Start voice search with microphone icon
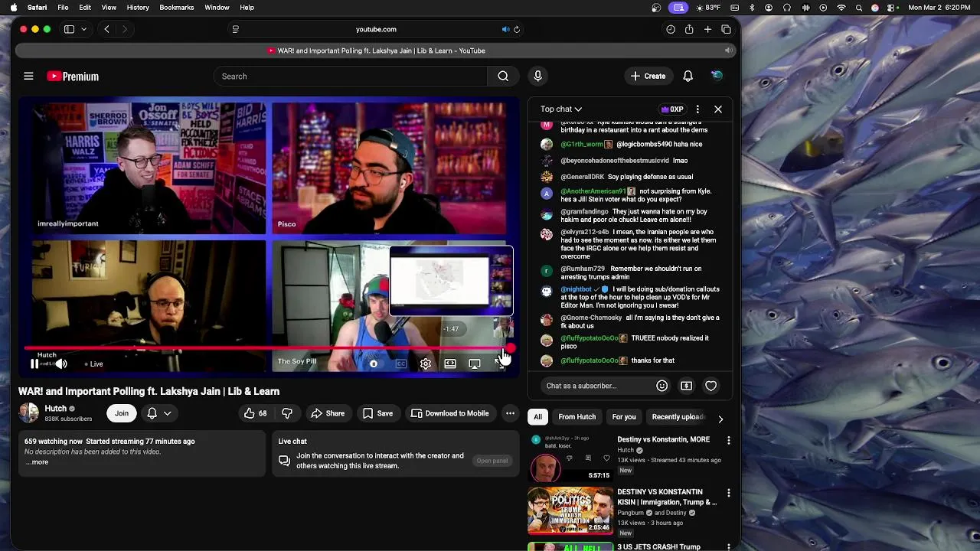 coord(537,76)
